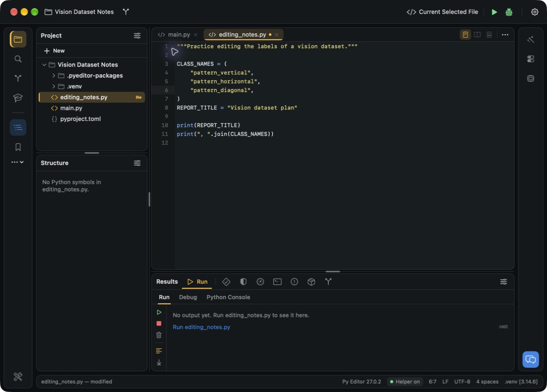Click the Run editing_notes.py link

[201, 327]
